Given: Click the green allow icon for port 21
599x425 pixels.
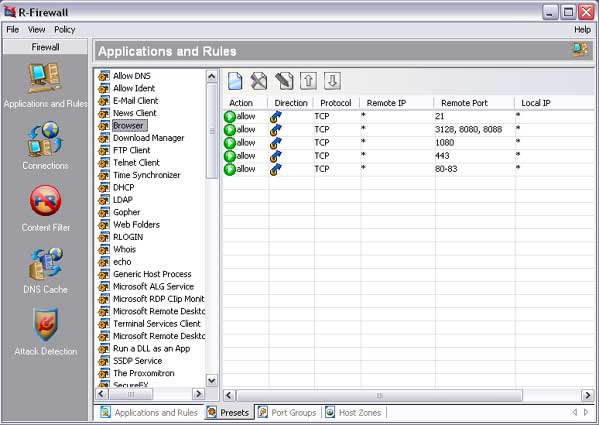Looking at the screenshot, I should tap(230, 116).
